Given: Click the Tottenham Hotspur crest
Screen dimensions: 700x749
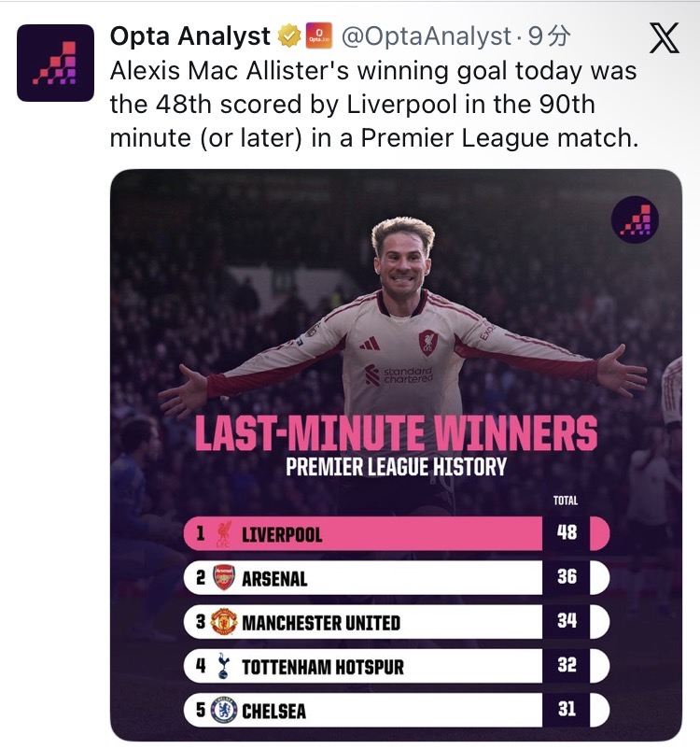Looking at the screenshot, I should [x=224, y=666].
